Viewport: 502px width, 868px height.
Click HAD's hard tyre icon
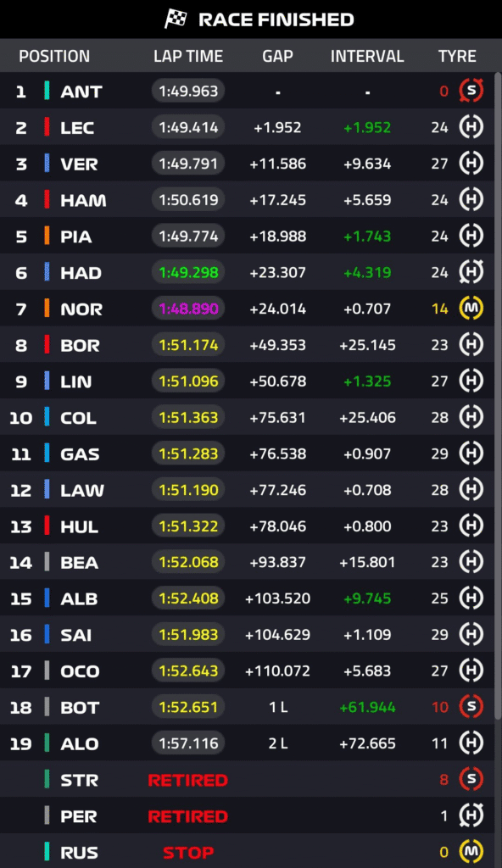[x=471, y=272]
